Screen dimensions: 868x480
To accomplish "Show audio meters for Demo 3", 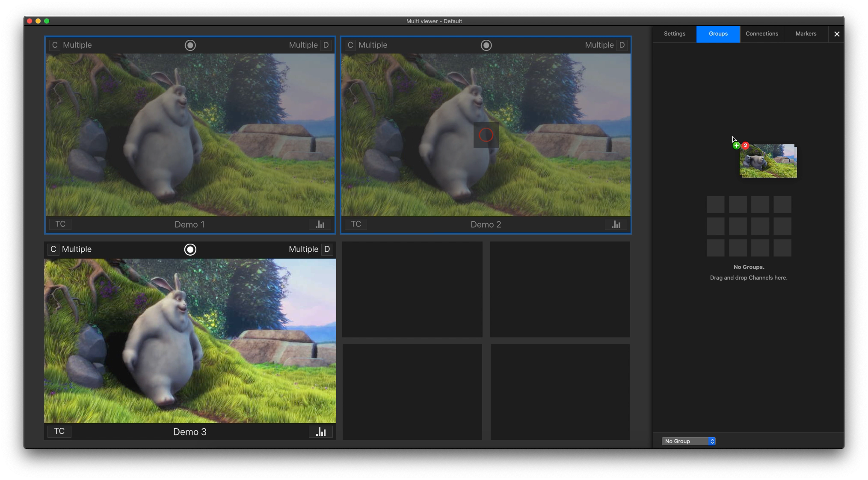I will pos(321,432).
